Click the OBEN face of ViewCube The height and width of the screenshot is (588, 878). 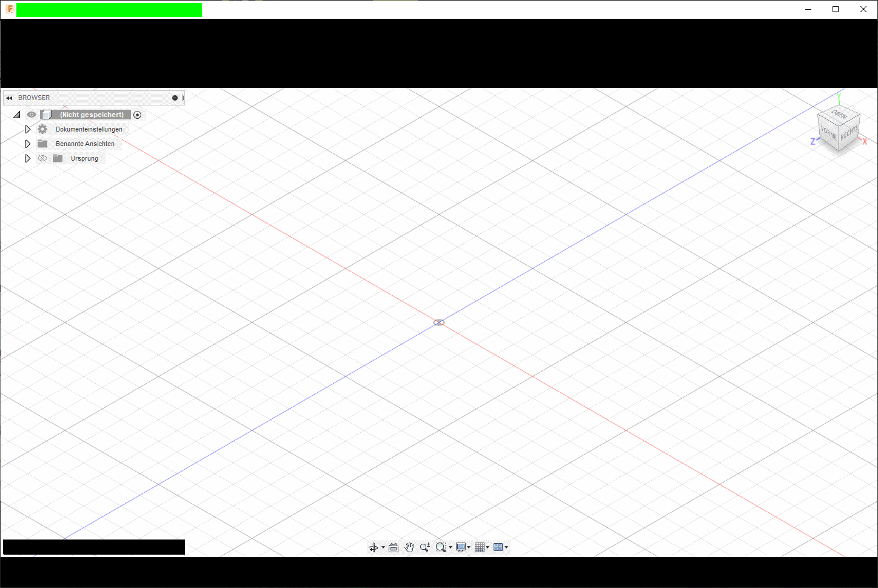coord(839,115)
